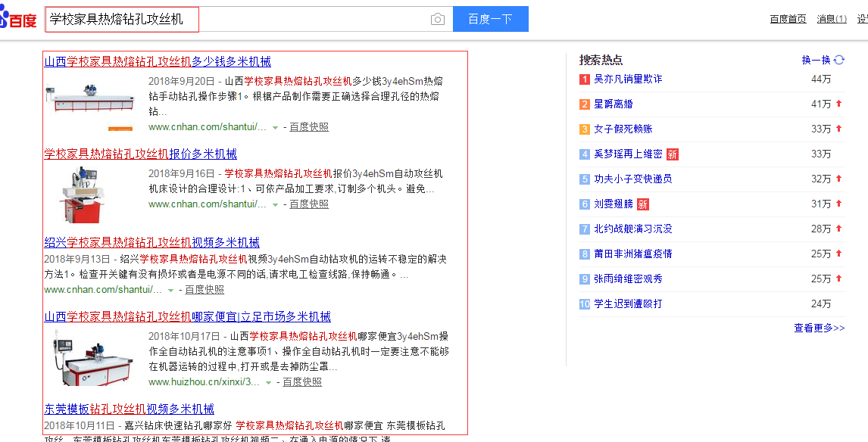Expand dropdown arrow next to huizhou.cn URL
Screen dimensions: 868x442
point(268,383)
